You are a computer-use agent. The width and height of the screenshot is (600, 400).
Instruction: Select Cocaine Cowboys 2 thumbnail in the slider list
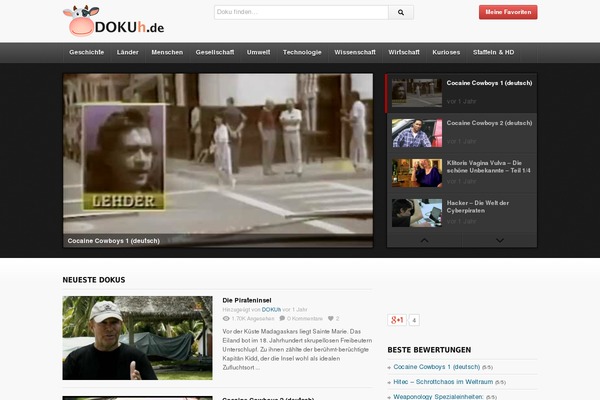click(x=417, y=133)
